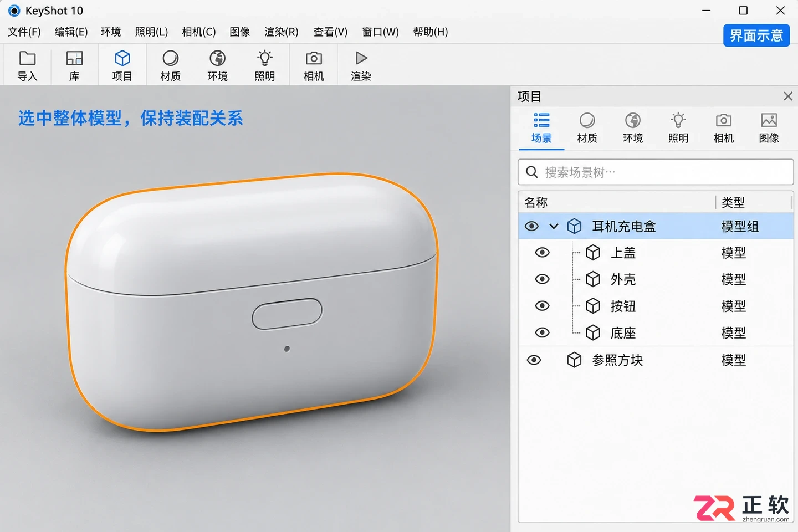Image resolution: width=798 pixels, height=532 pixels.
Task: Toggle visibility of 外壳
Action: click(x=542, y=279)
